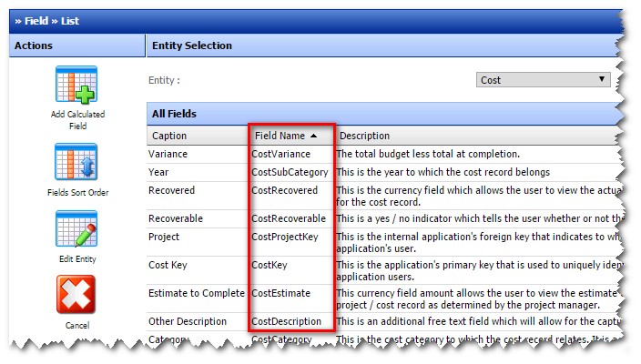641x364 pixels.
Task: Sort by the Field Name column header
Action: (x=280, y=136)
